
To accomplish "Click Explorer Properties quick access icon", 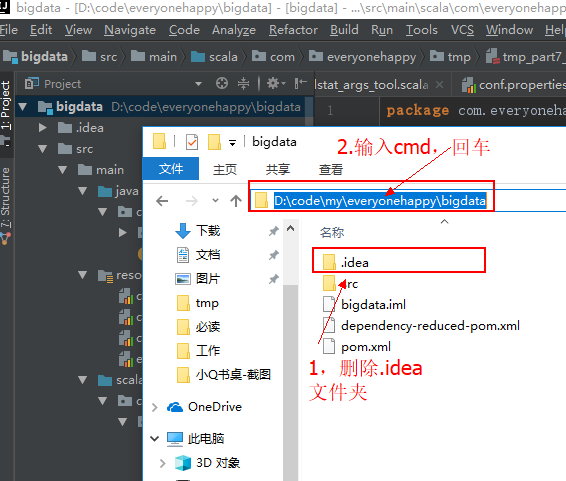I will [x=192, y=142].
